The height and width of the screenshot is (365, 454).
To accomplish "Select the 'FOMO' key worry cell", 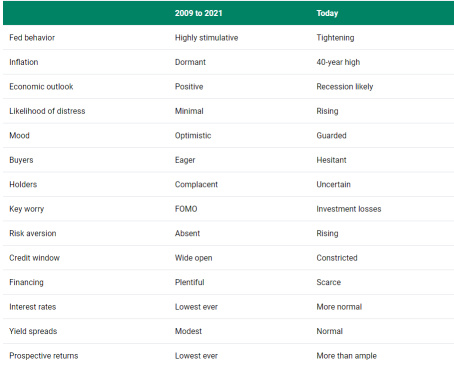I will (186, 209).
